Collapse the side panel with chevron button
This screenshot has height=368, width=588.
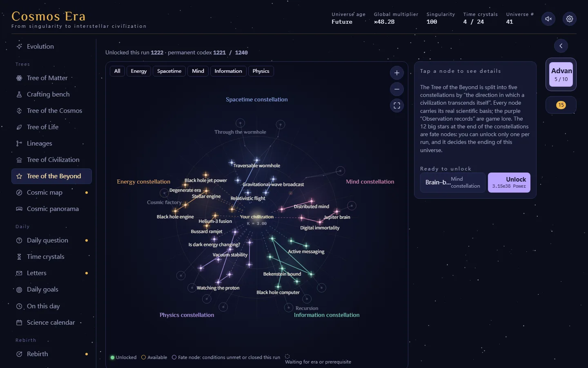(561, 46)
